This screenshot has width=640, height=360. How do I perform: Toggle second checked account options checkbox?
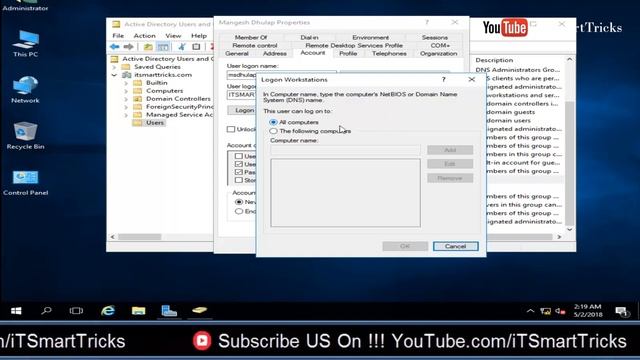click(239, 164)
